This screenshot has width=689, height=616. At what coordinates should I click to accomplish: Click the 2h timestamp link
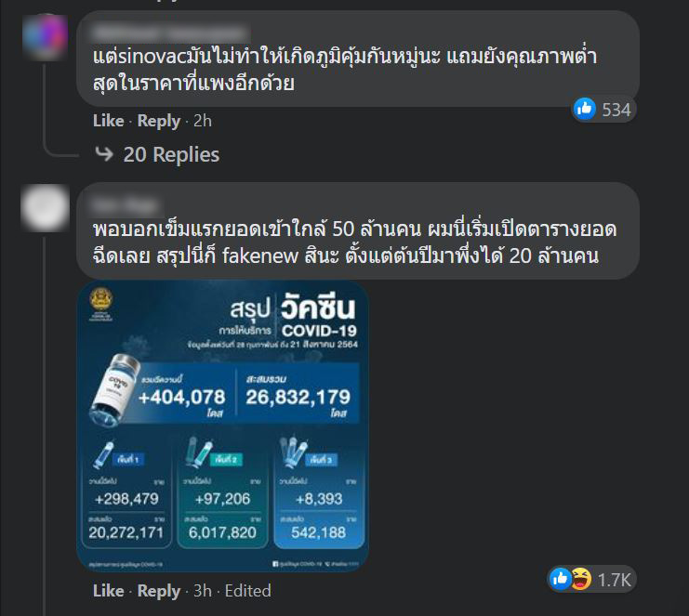[x=203, y=121]
